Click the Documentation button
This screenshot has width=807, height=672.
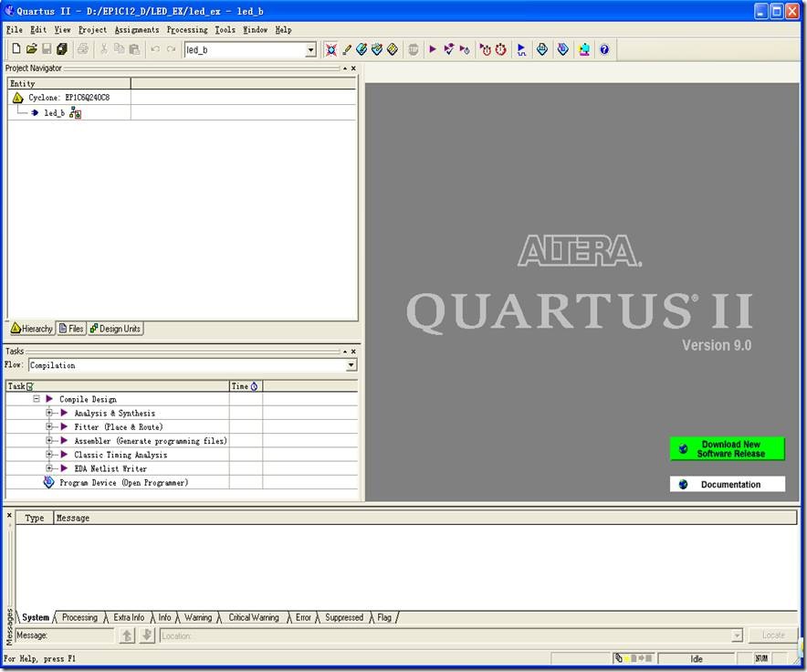(x=728, y=485)
